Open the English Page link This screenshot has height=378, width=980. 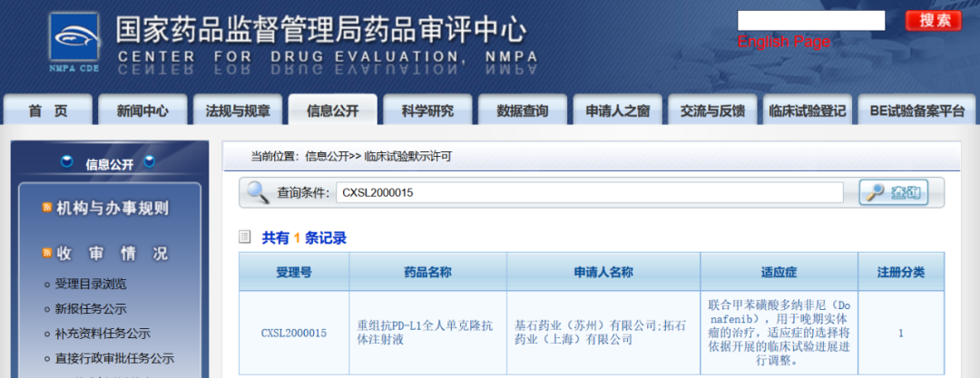(x=784, y=42)
